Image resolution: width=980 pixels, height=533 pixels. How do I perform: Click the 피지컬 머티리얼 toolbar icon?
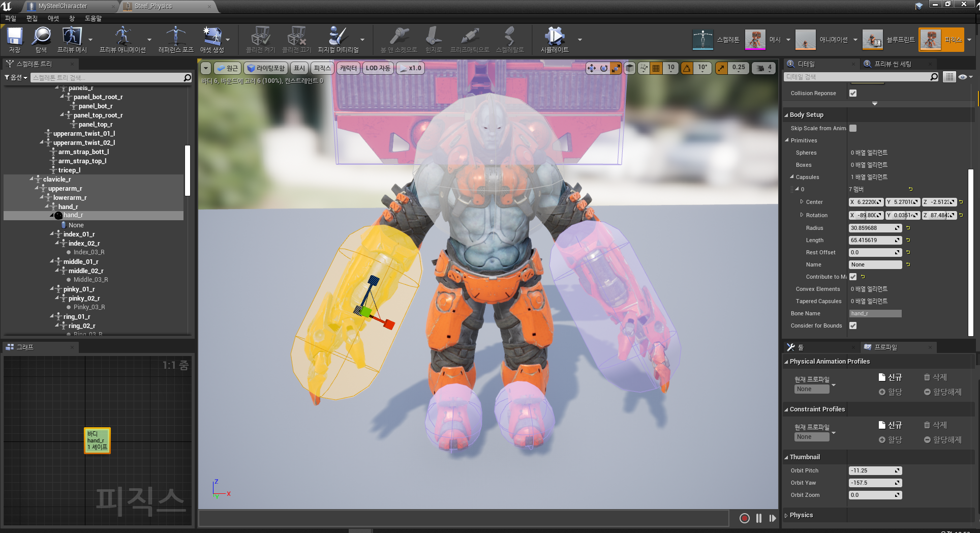338,40
